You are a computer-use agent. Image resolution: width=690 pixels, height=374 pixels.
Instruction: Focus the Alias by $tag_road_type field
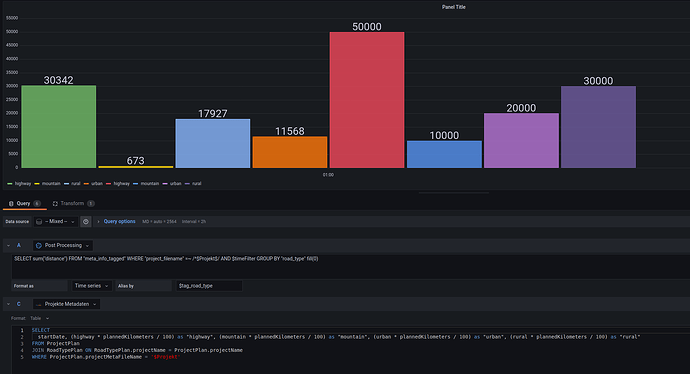(209, 286)
